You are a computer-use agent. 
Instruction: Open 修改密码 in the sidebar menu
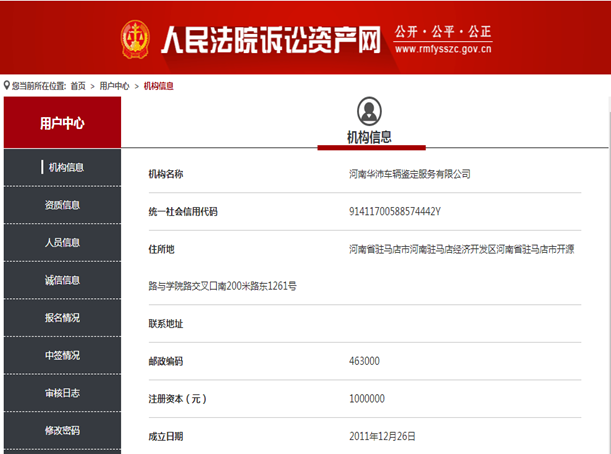pyautogui.click(x=62, y=430)
